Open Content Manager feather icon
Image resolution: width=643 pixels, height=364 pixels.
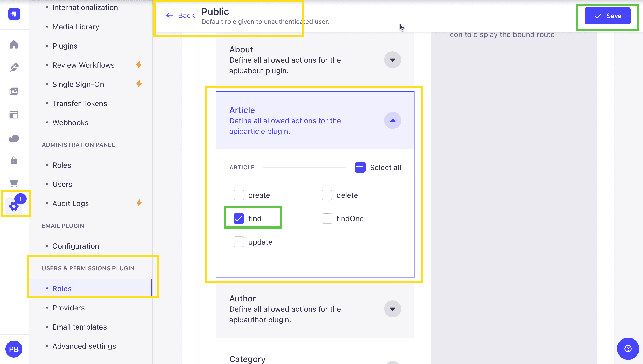click(x=14, y=68)
